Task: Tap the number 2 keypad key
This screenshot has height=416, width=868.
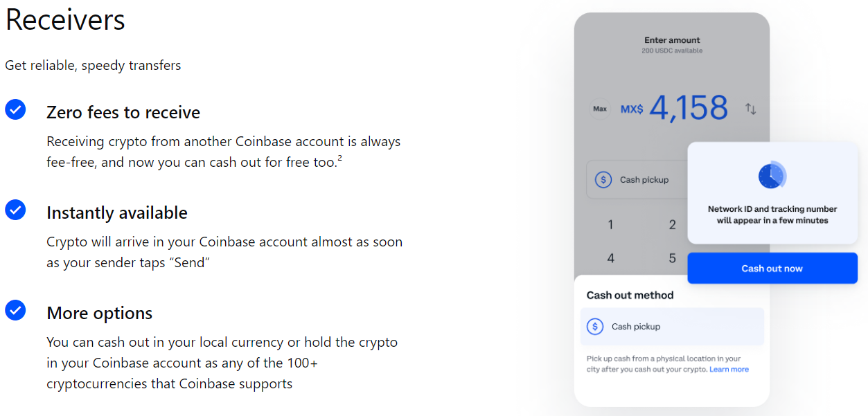Action: [x=672, y=224]
